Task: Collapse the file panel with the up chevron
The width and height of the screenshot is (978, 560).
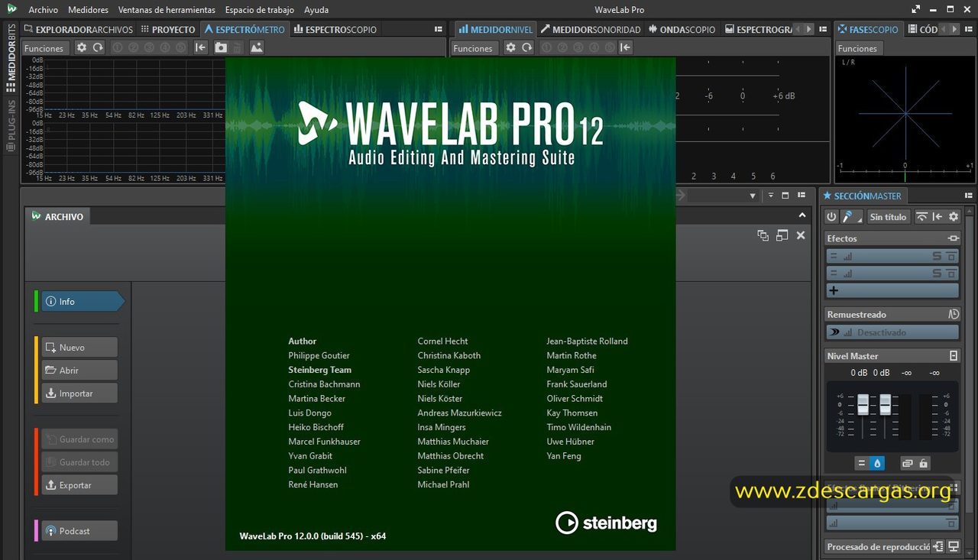Action: point(802,216)
